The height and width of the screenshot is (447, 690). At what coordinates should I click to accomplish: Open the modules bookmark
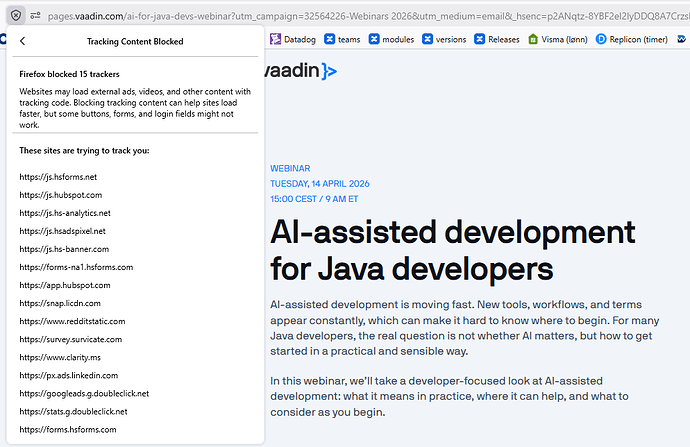(393, 39)
